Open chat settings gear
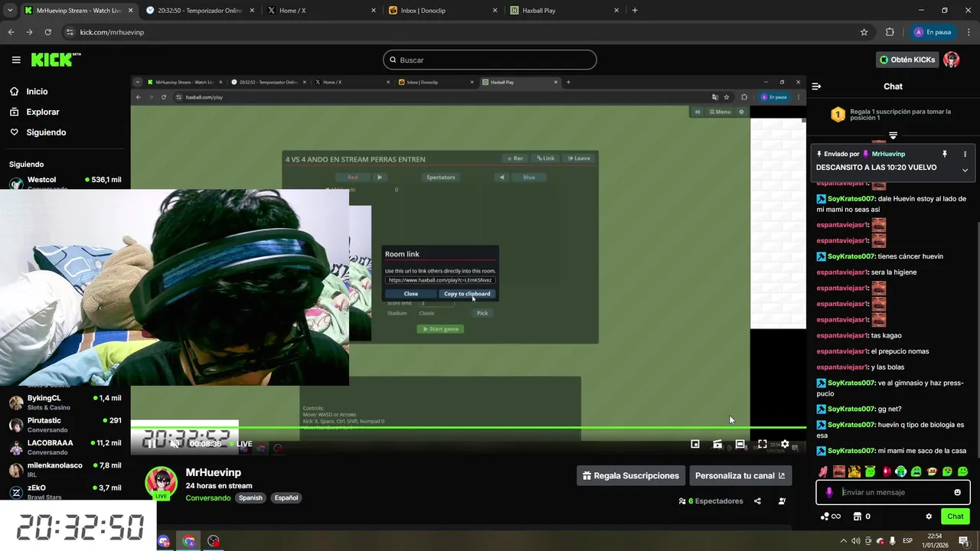Screen dimensions: 980x551 point(929,517)
